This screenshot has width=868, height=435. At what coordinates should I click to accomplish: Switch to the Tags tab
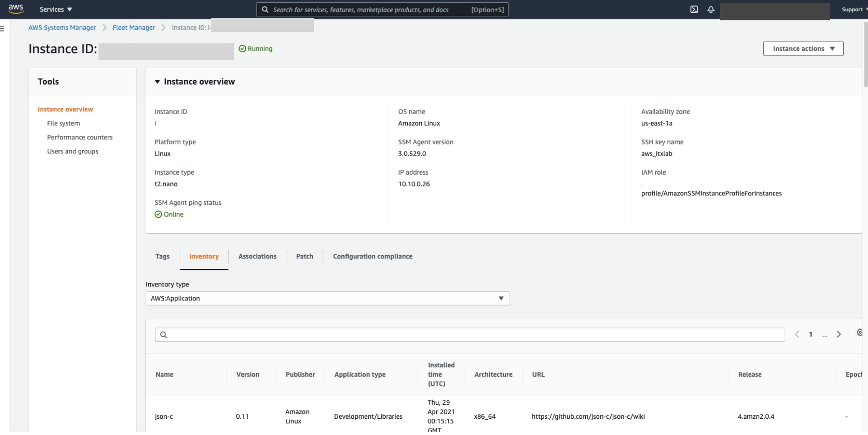163,256
